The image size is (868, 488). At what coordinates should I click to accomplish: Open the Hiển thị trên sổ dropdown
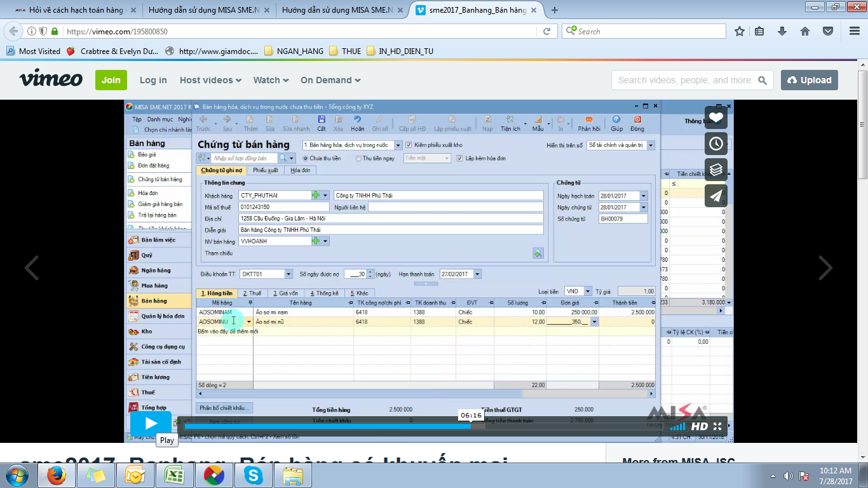click(x=651, y=146)
